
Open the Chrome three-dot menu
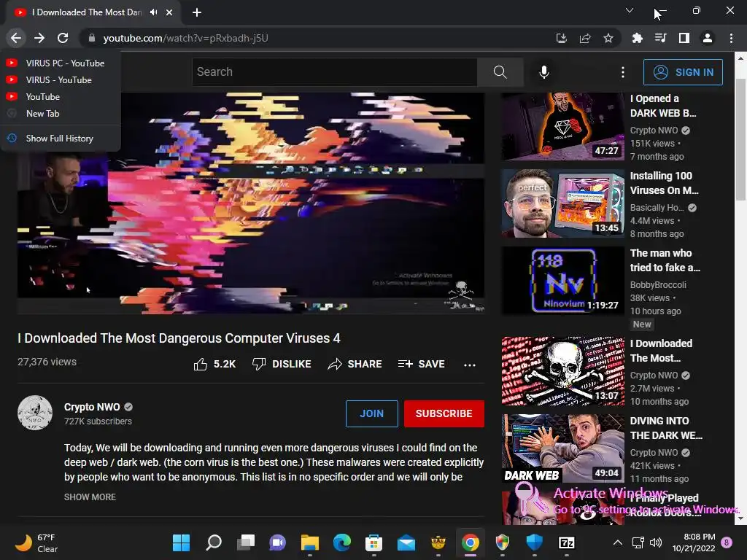[x=731, y=38]
